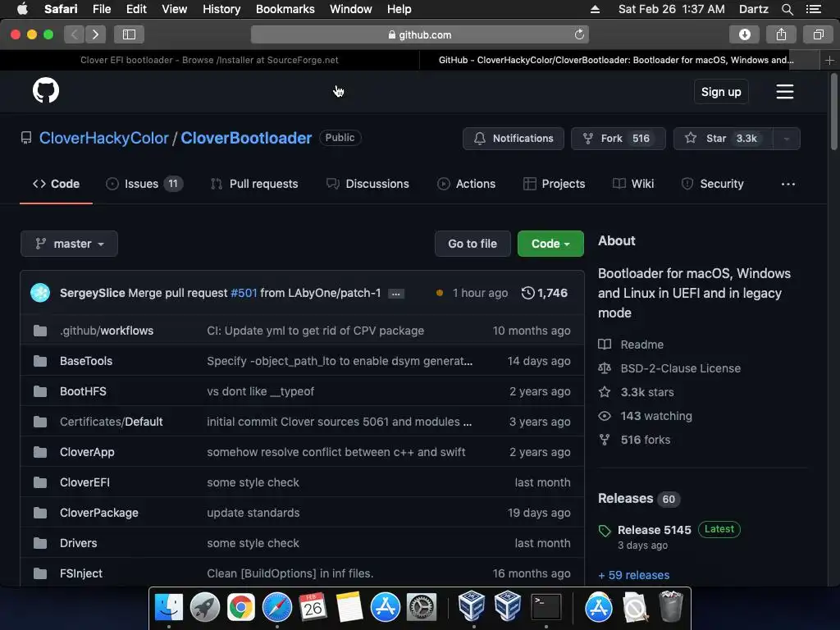The width and height of the screenshot is (840, 630).
Task: Open the History menu
Action: coord(221,9)
